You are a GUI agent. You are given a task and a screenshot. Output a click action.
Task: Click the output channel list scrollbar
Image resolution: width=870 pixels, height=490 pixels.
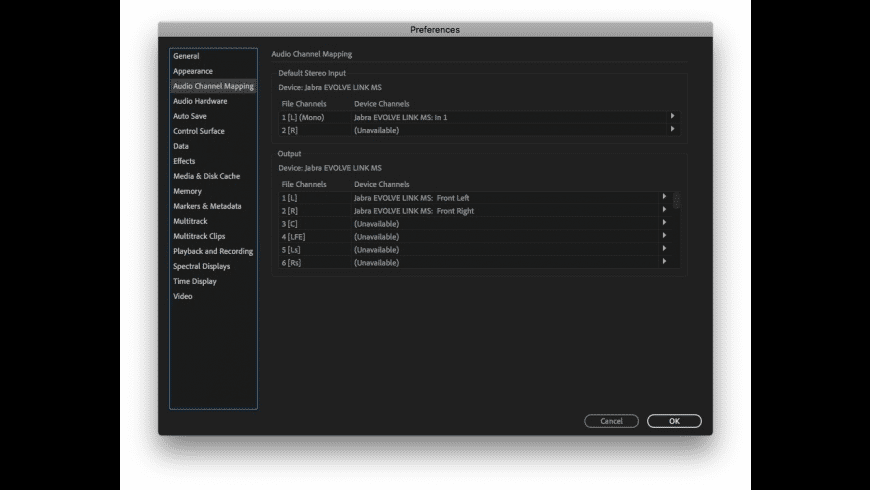pos(677,201)
